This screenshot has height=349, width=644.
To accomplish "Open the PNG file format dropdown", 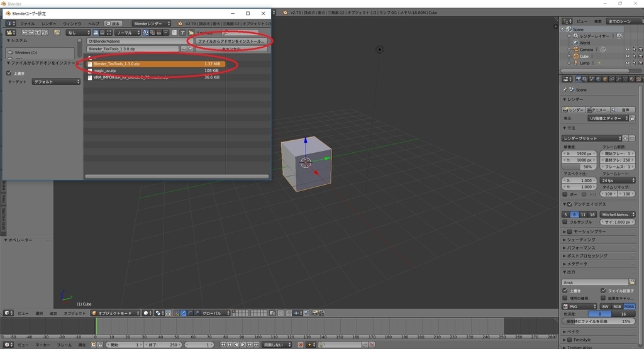I will 579,306.
